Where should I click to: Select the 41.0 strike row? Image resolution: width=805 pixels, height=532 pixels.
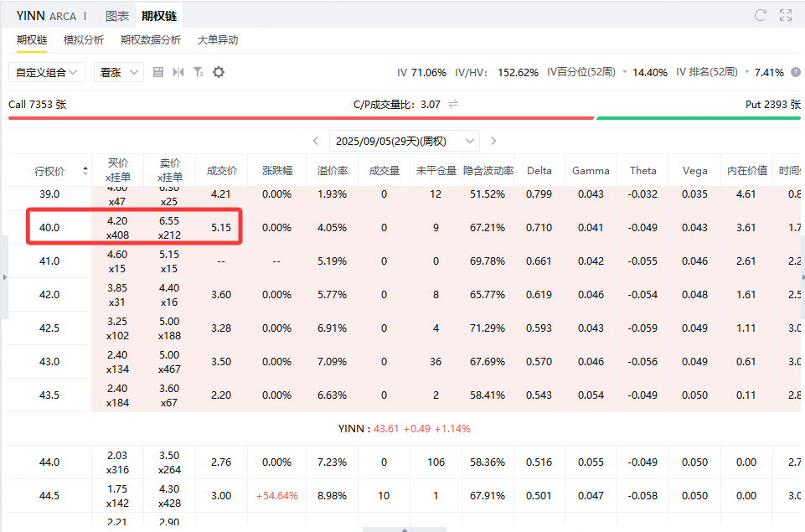[x=404, y=261]
